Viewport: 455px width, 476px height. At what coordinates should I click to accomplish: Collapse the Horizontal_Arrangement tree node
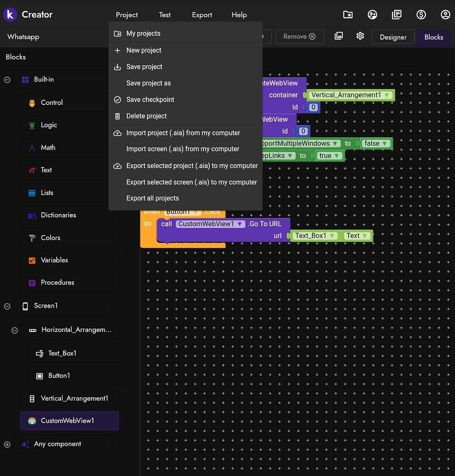pyautogui.click(x=15, y=330)
